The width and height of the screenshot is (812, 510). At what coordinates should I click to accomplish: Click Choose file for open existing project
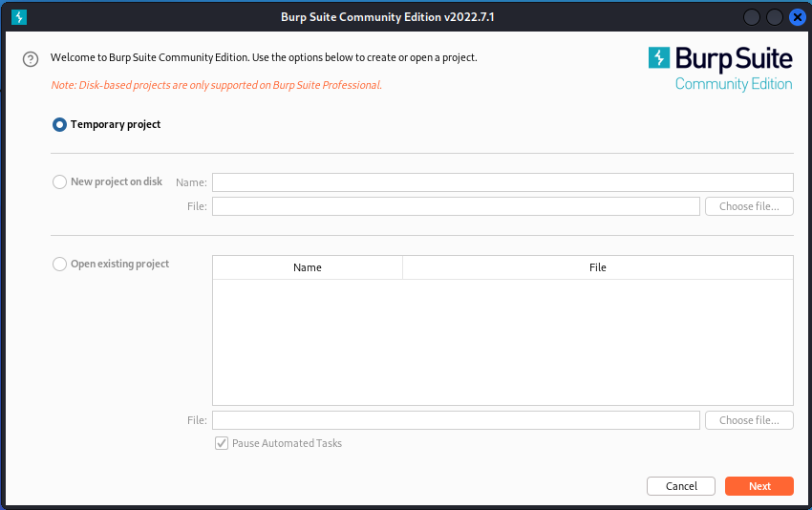pyautogui.click(x=749, y=420)
